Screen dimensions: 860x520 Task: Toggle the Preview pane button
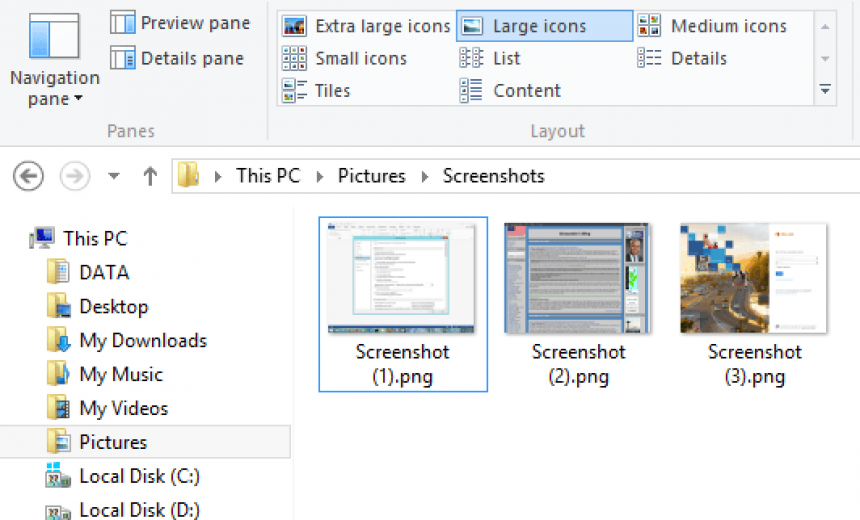[x=180, y=23]
